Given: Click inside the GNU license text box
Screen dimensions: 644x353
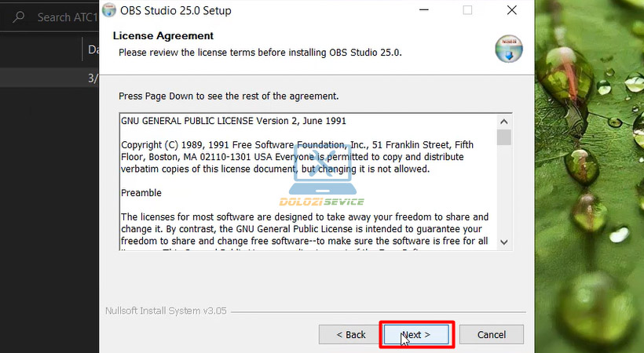Looking at the screenshot, I should click(x=306, y=182).
